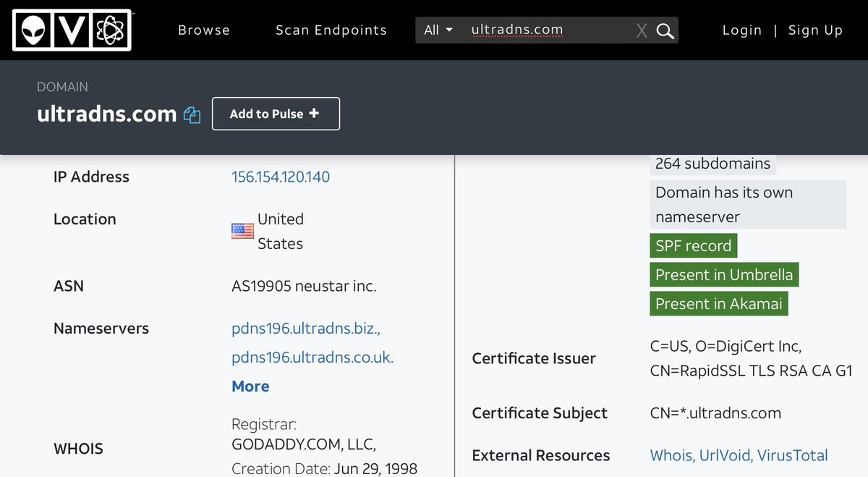Open the Browse menu item
Viewport: 868px width, 477px height.
point(204,30)
